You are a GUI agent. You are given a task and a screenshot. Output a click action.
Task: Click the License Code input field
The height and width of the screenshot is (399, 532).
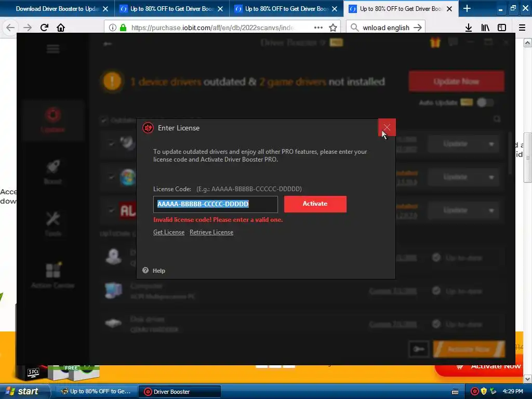216,204
